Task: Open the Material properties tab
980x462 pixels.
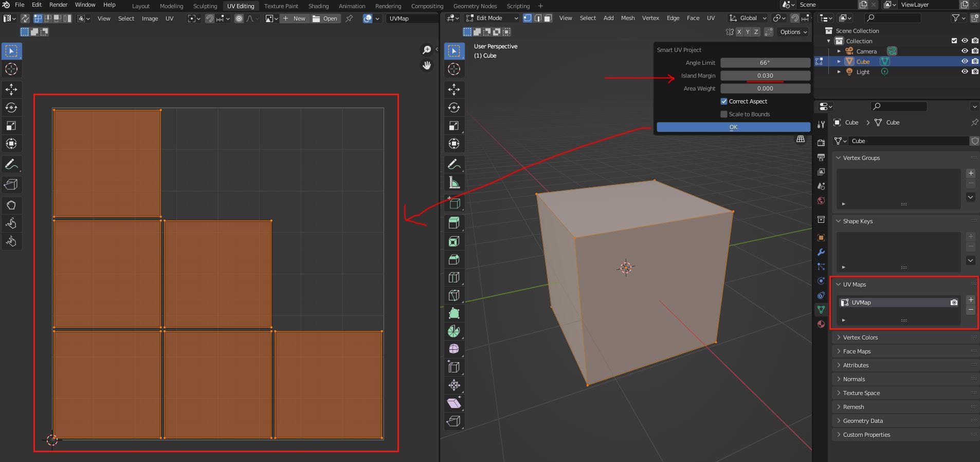Action: 821,324
